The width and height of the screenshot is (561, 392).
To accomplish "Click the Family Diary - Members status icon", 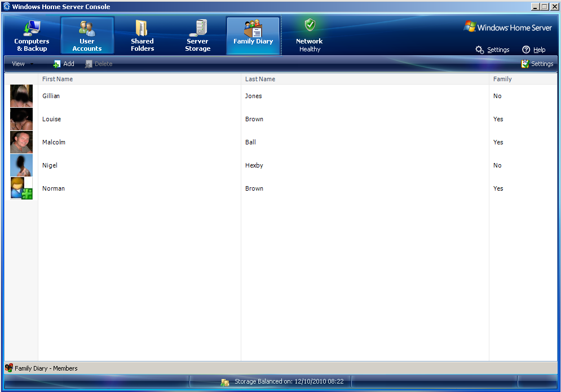I will [9, 368].
